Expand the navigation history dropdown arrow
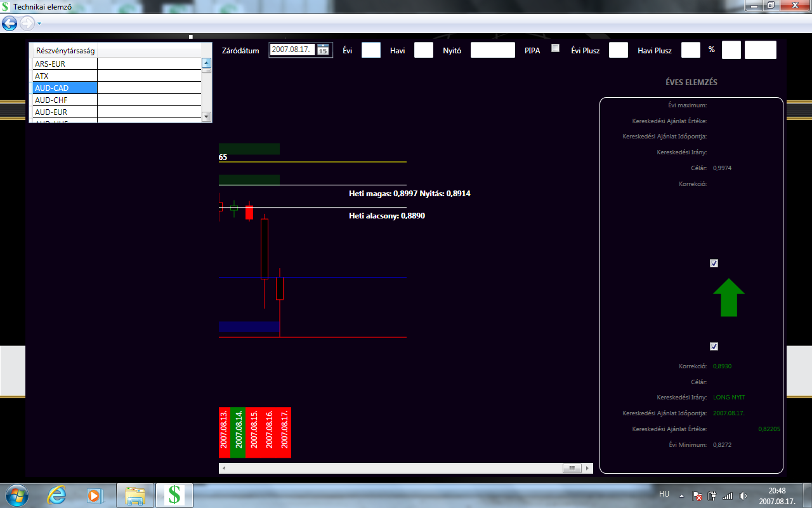 coord(39,23)
